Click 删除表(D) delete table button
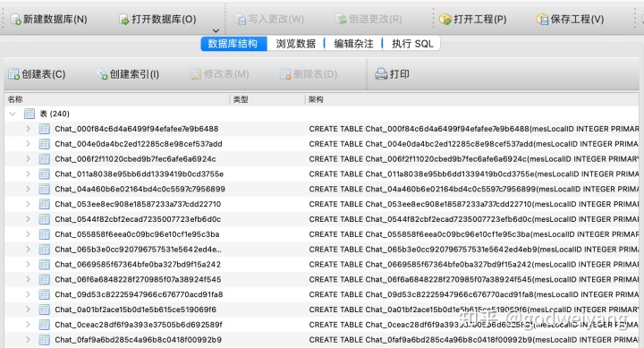Viewport: 644px width, 348px height. (x=309, y=74)
